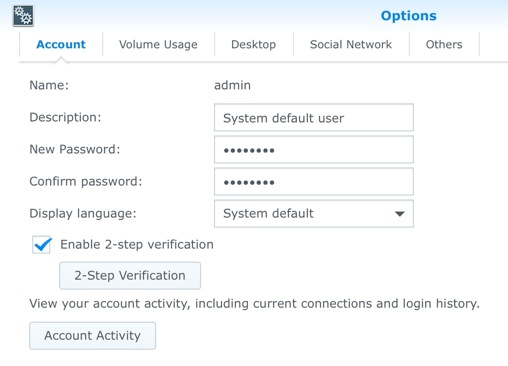Click the Display language dropdown arrow
Viewport: 508px width, 366px height.
[x=400, y=214]
